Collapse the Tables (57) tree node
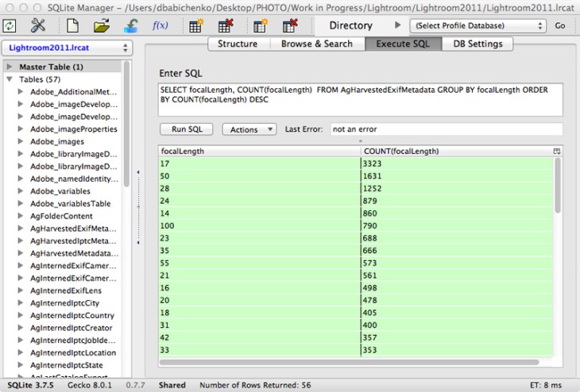This screenshot has width=580, height=392. (9, 79)
